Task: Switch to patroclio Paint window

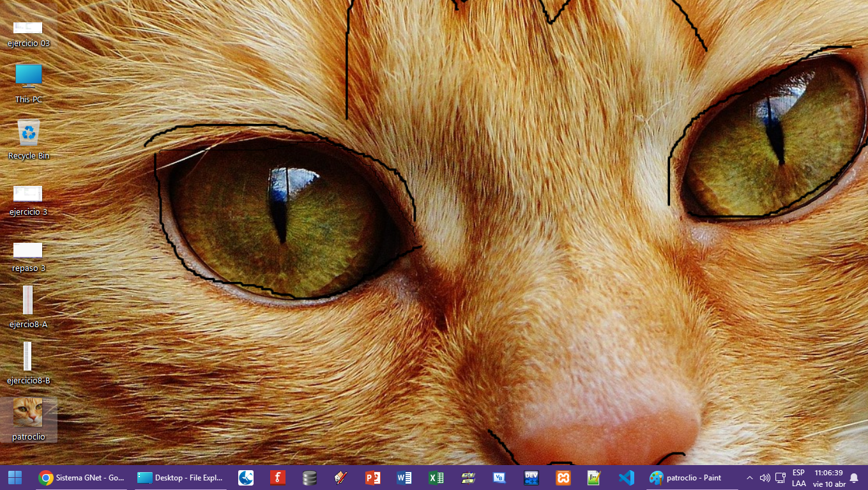Action: (x=686, y=478)
